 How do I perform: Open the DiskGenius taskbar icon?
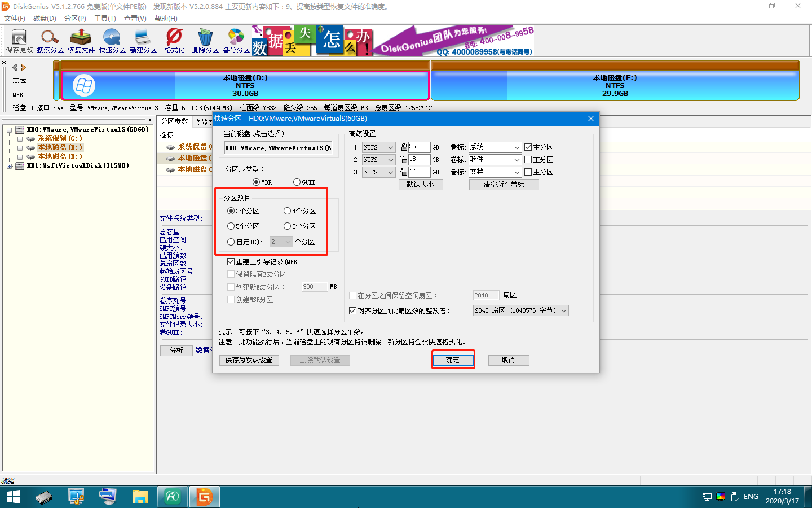pos(204,497)
